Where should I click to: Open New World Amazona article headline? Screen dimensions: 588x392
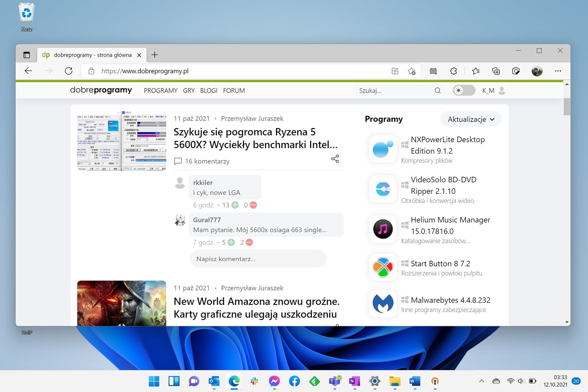coord(257,308)
